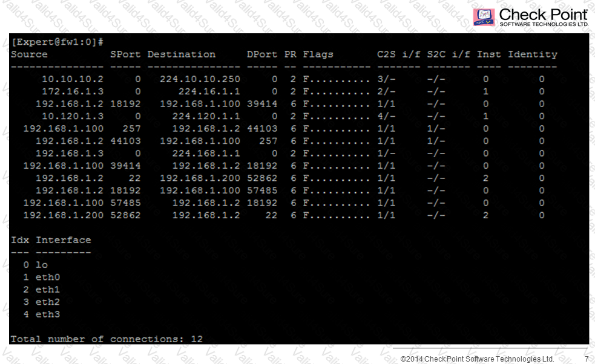Select destination port 39414 value
595x364 pixels.
(x=262, y=103)
